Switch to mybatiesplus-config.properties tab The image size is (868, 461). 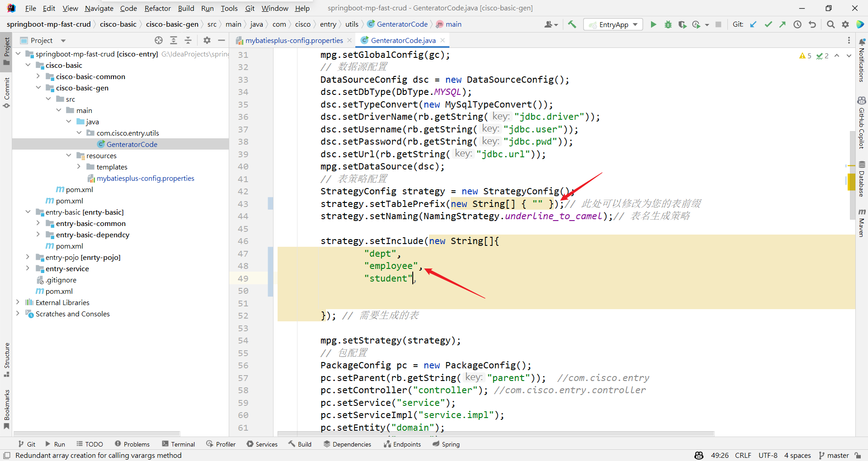point(293,40)
